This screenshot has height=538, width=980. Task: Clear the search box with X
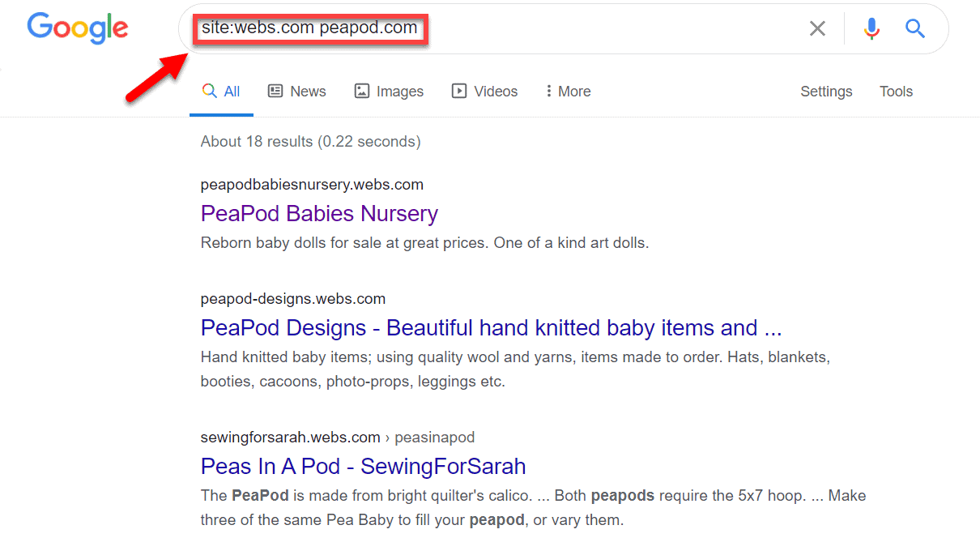(x=818, y=29)
